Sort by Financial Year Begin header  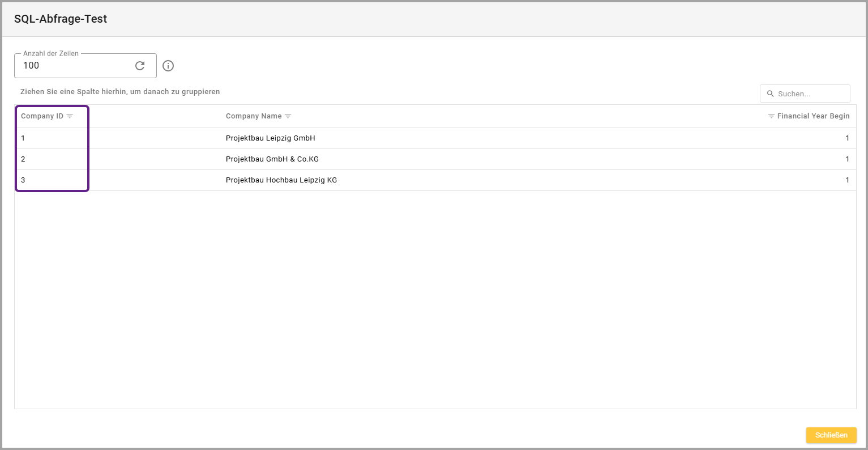813,116
